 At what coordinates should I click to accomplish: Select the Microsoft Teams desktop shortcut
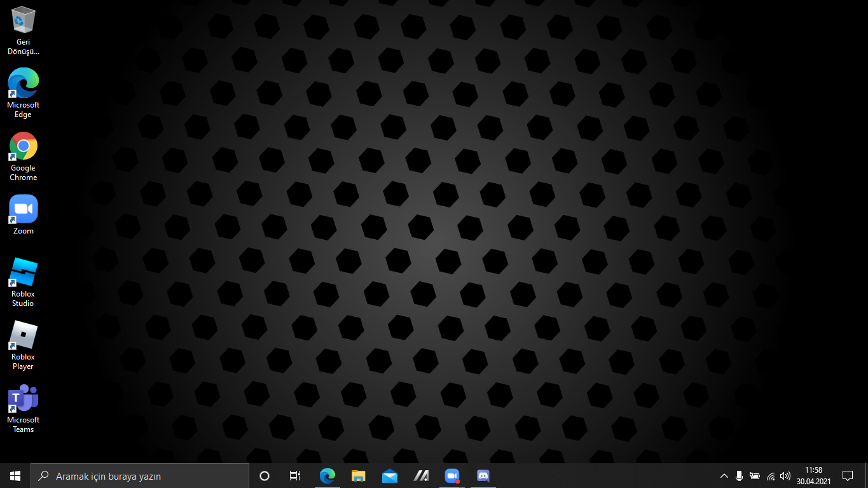(24, 408)
